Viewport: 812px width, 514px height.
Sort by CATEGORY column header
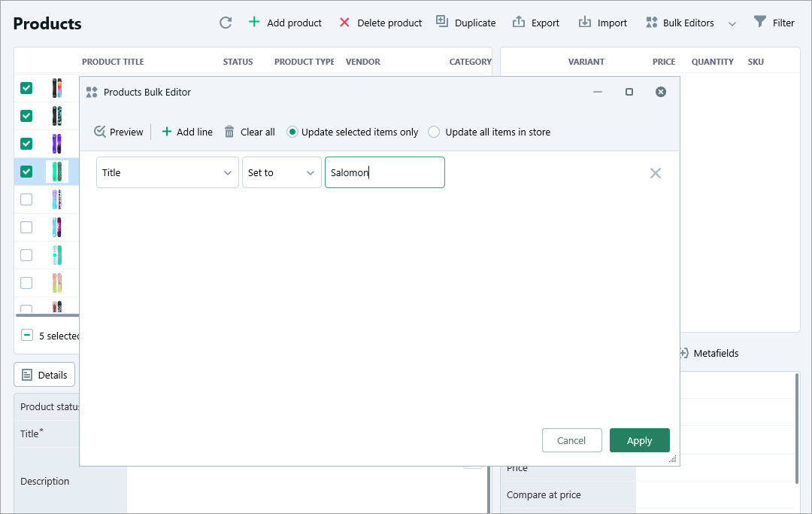coord(470,62)
